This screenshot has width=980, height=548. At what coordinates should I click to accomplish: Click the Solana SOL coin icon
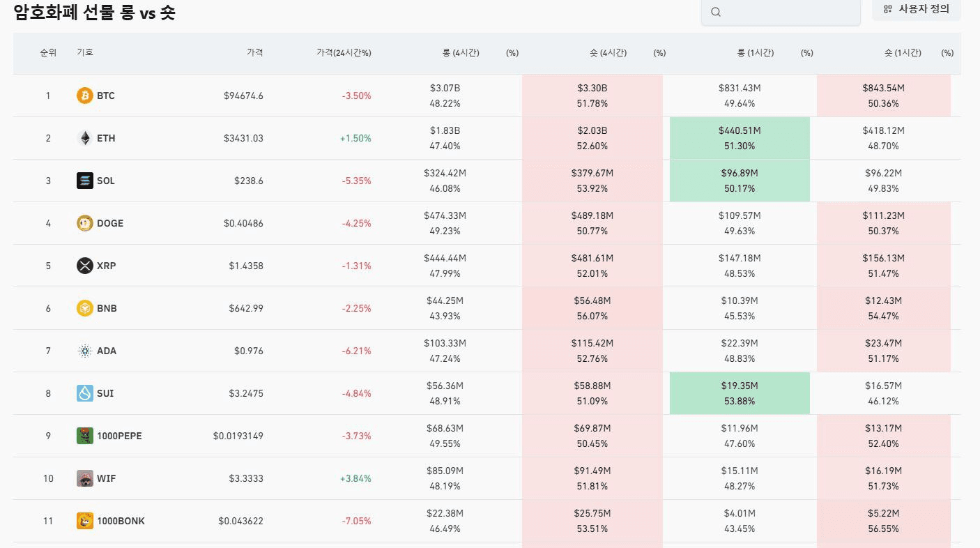click(x=84, y=181)
